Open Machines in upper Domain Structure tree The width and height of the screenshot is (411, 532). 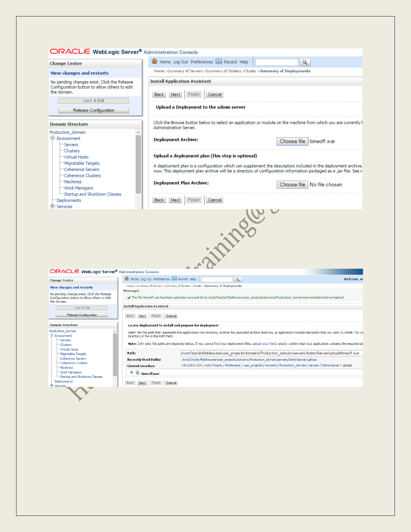[73, 182]
